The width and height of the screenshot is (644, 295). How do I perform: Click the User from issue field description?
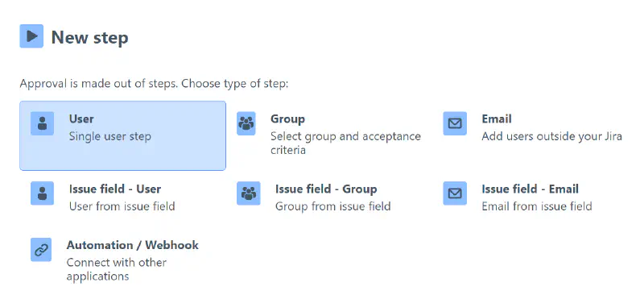[122, 206]
